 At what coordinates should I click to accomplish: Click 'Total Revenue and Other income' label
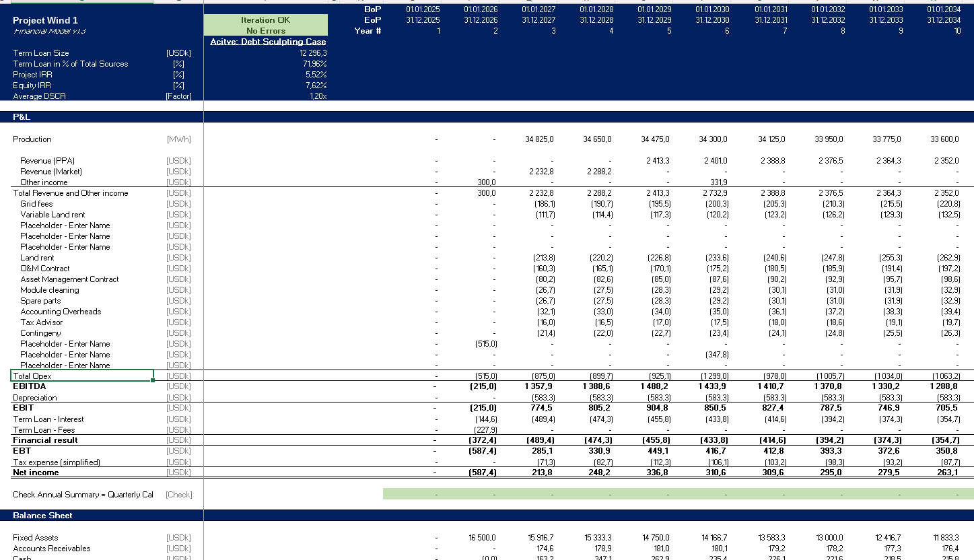click(x=71, y=193)
